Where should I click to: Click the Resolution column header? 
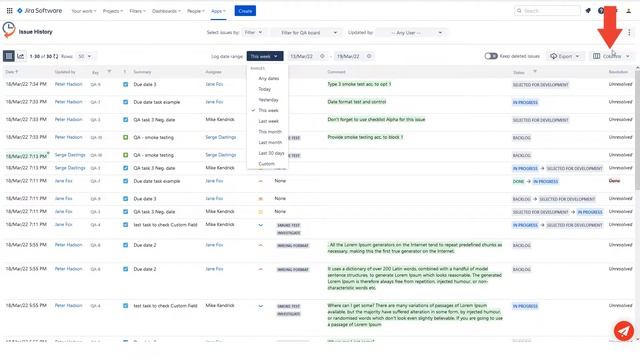618,72
